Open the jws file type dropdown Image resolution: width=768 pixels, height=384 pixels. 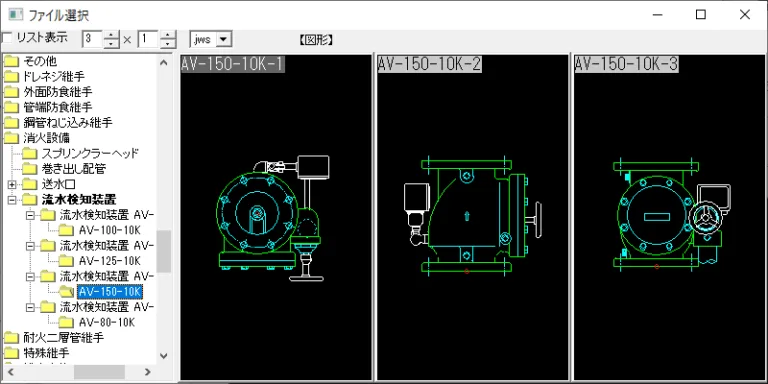(223, 39)
